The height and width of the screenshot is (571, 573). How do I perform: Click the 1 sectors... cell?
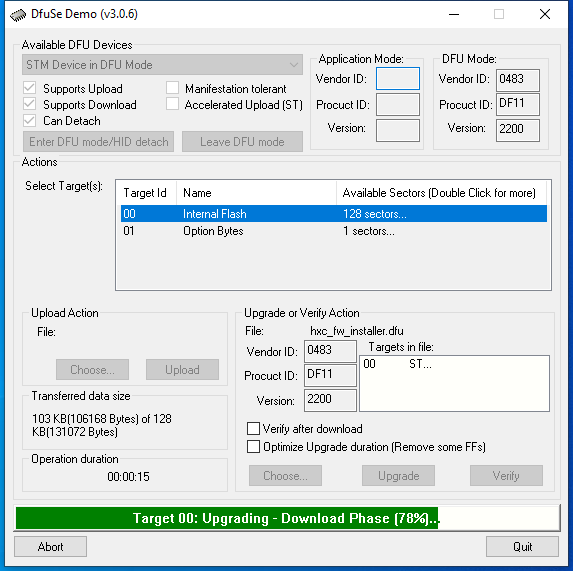(369, 231)
